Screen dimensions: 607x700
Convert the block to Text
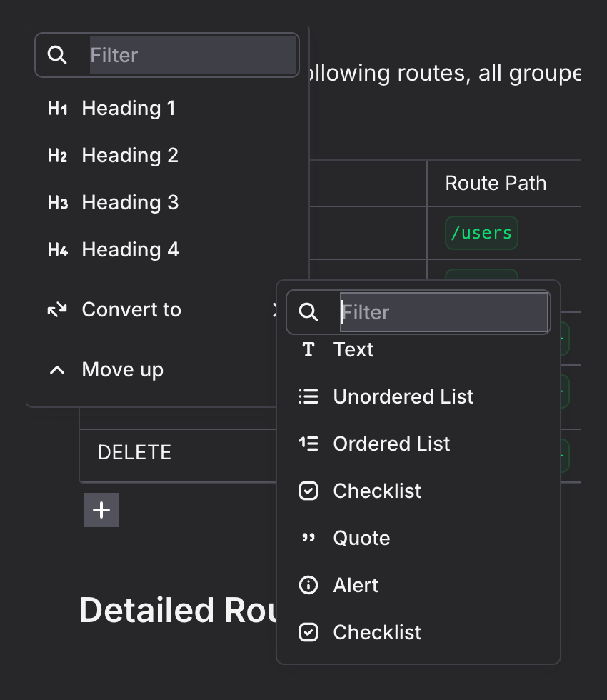(x=353, y=350)
